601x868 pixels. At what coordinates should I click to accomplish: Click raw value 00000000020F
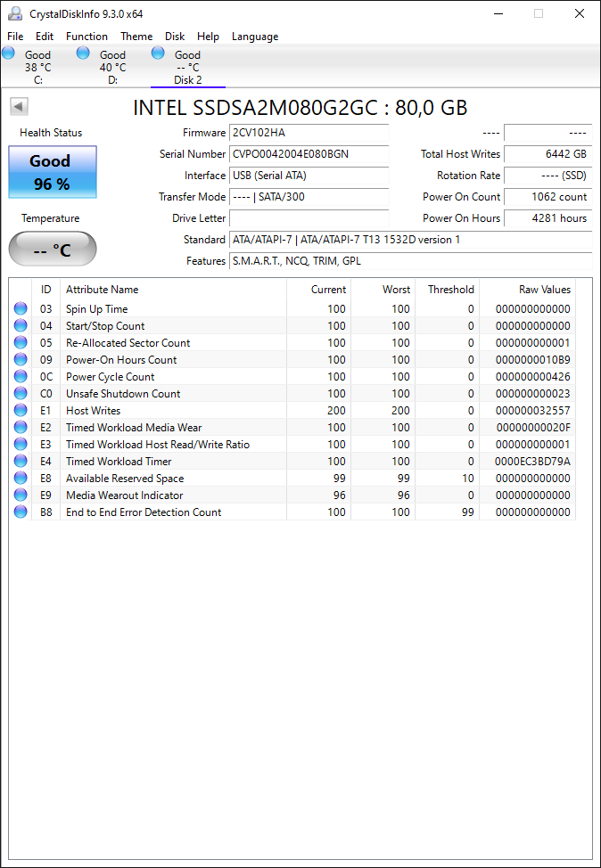coord(533,428)
